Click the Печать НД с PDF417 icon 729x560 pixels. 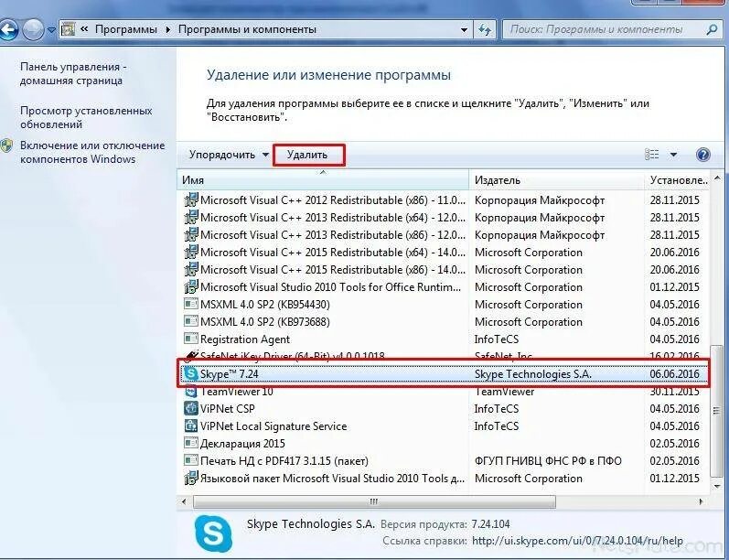pyautogui.click(x=191, y=460)
